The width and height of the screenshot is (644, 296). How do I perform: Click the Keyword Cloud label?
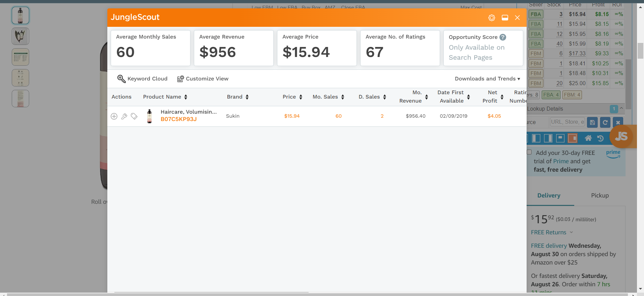(x=147, y=79)
